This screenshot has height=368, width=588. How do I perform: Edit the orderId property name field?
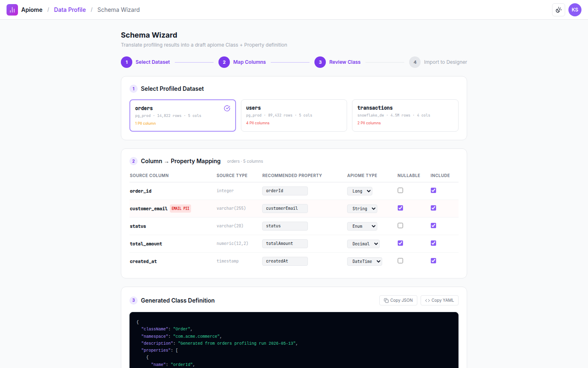[x=285, y=191]
